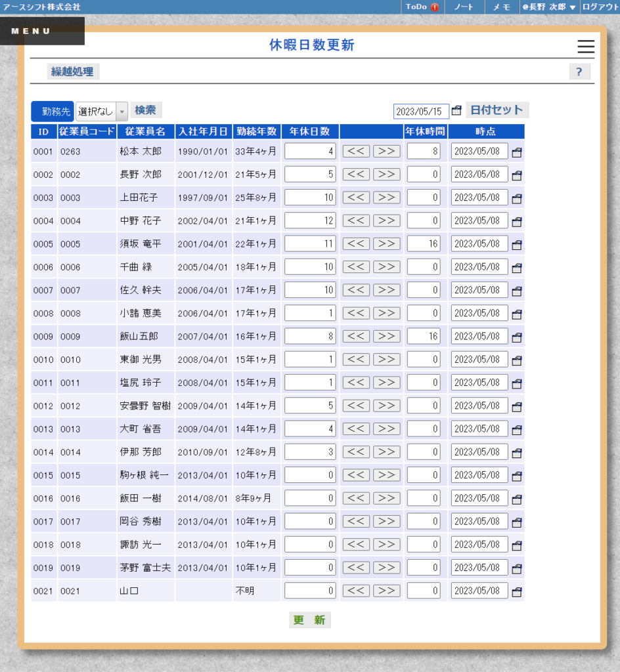
Task: Open the hamburger menu at top right
Action: [585, 47]
